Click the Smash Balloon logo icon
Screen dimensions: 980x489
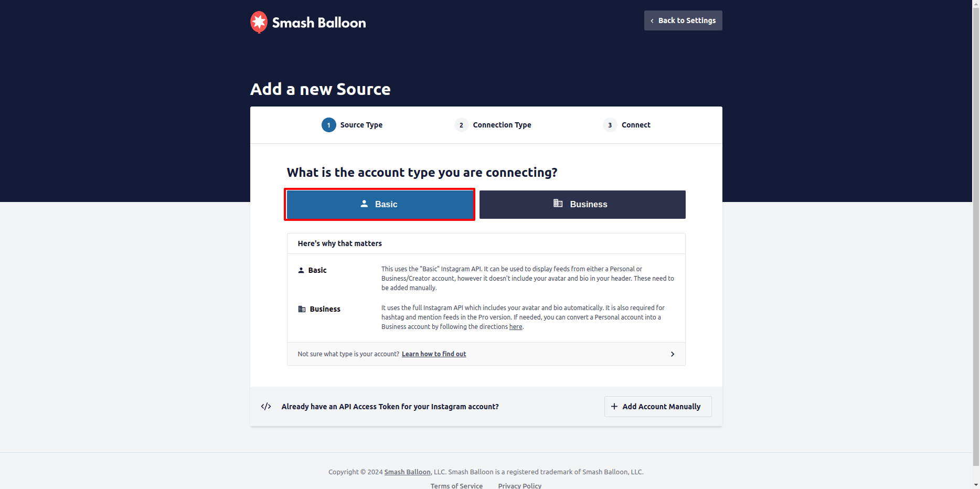pos(259,22)
